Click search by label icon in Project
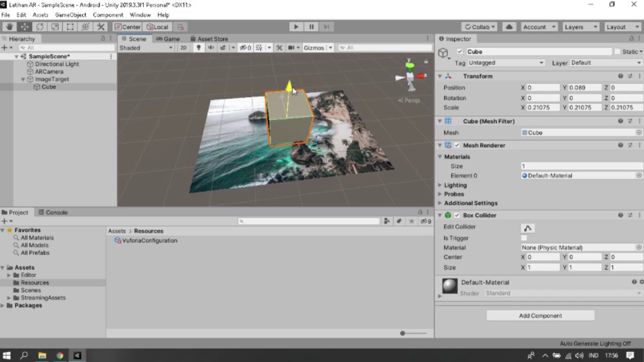 pos(399,221)
